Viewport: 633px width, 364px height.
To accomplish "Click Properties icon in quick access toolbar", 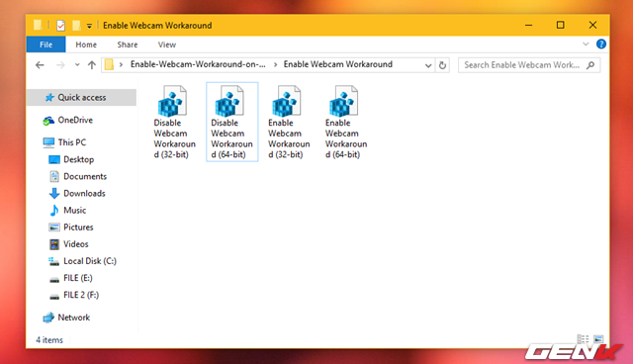I will [60, 26].
